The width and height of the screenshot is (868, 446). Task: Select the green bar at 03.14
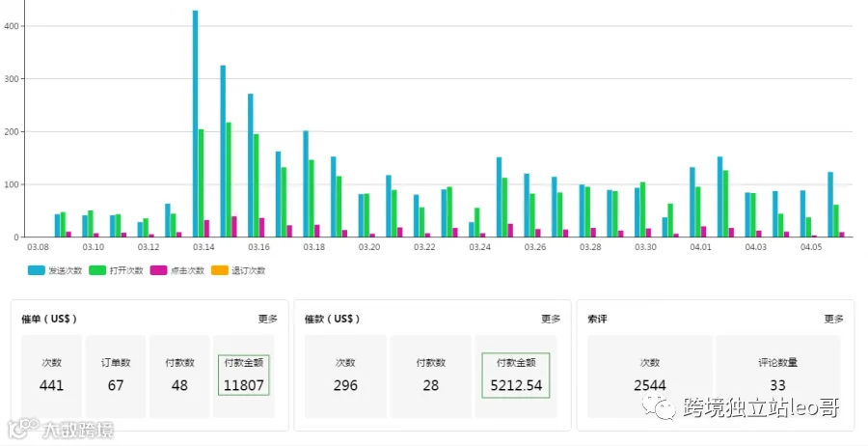point(201,183)
